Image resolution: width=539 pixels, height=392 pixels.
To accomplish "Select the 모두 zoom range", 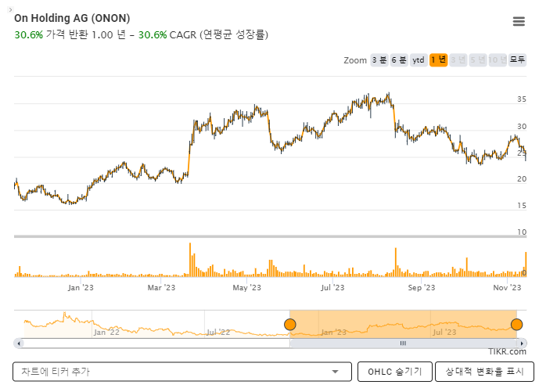I will coord(517,60).
